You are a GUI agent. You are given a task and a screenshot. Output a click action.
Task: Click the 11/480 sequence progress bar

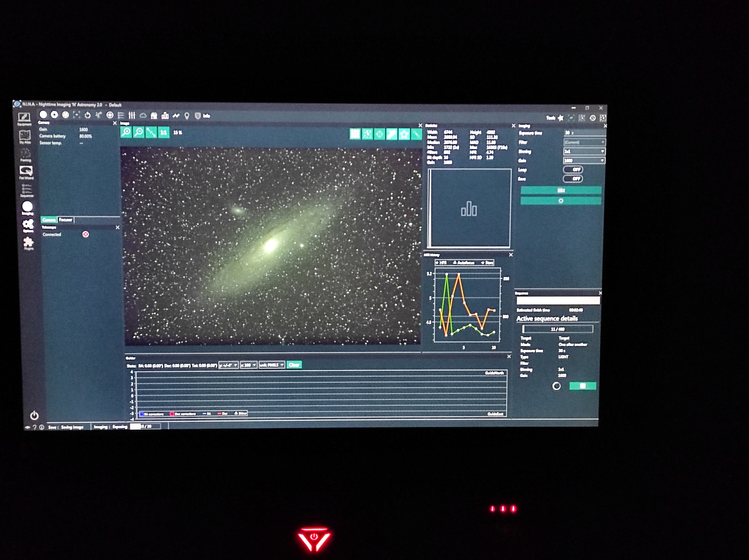[x=558, y=329]
